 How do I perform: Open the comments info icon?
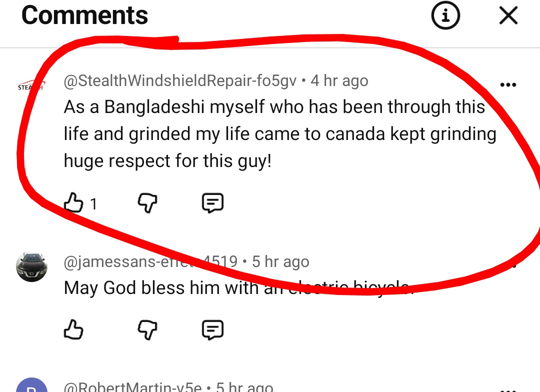coord(445,15)
